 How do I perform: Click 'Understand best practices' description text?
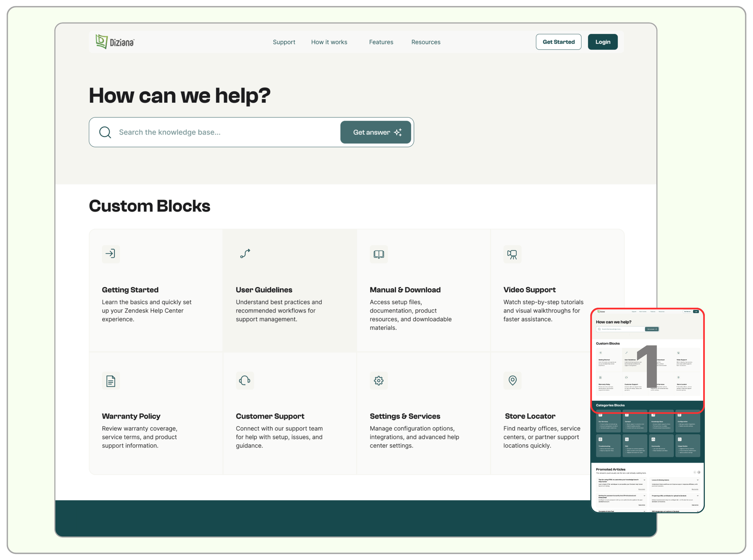(x=279, y=311)
